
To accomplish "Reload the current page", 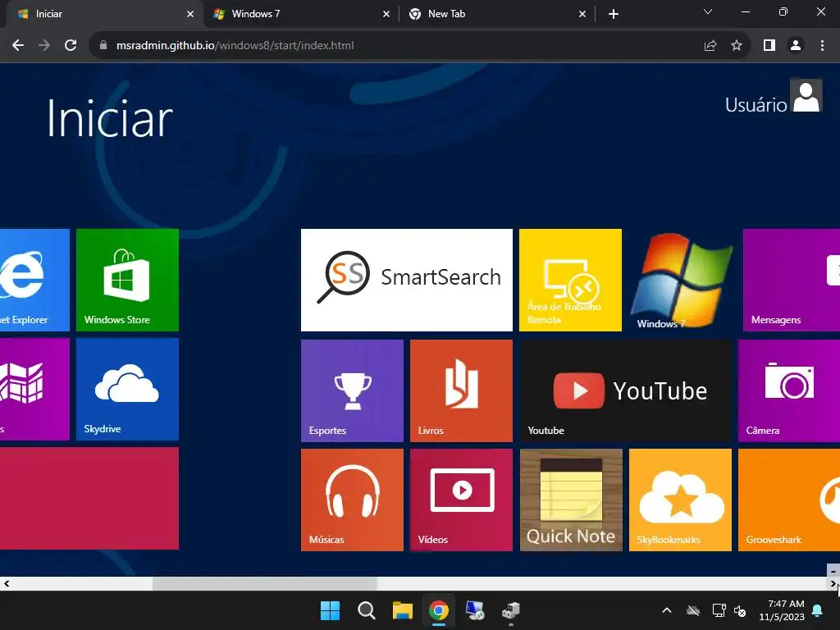I will 71,46.
